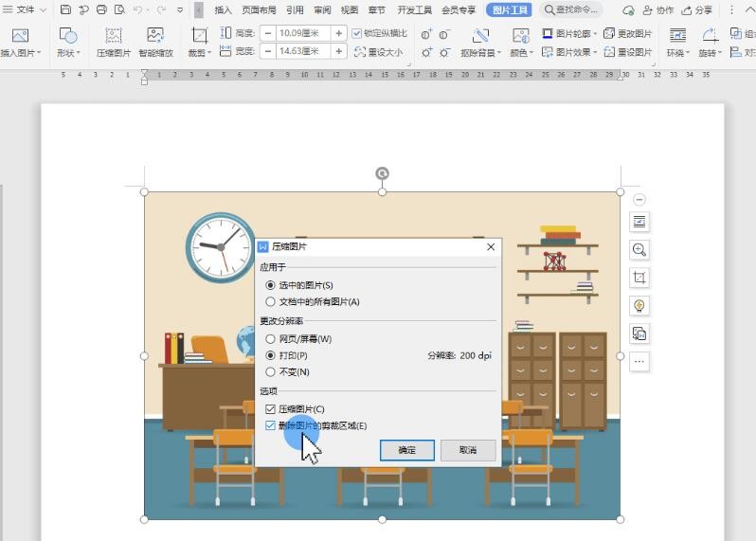756x541 pixels.
Task: Select the 抠除背景 remove background tool
Action: 480,42
